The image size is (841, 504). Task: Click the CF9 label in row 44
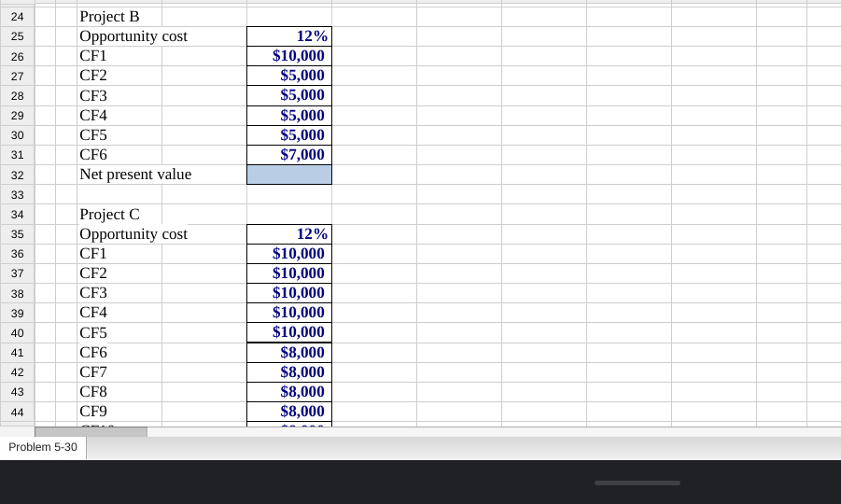tap(93, 412)
